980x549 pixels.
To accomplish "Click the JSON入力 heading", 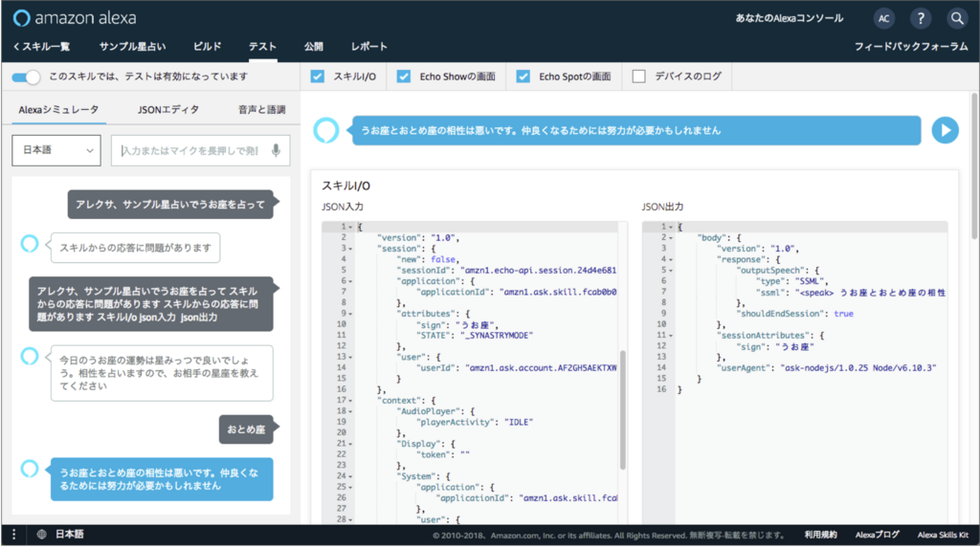I will [343, 207].
